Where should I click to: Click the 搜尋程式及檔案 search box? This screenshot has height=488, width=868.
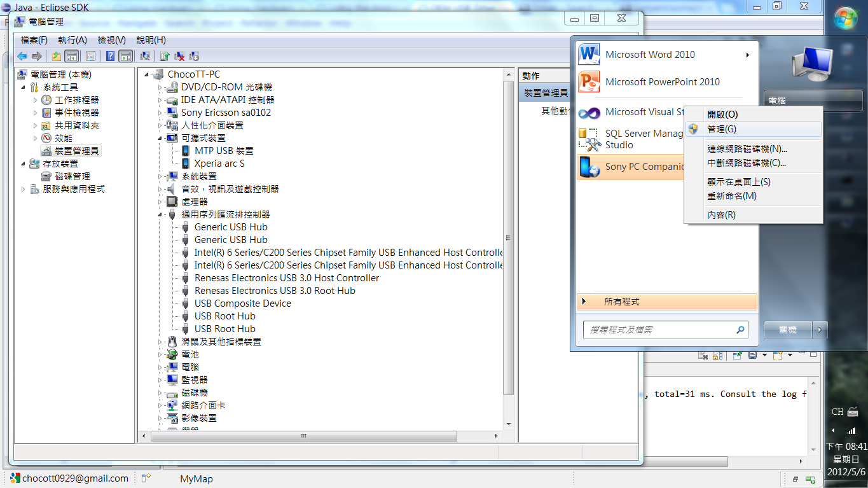click(665, 330)
